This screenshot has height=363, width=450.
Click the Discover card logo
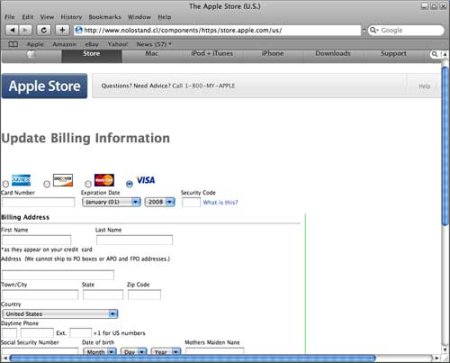[x=63, y=180]
